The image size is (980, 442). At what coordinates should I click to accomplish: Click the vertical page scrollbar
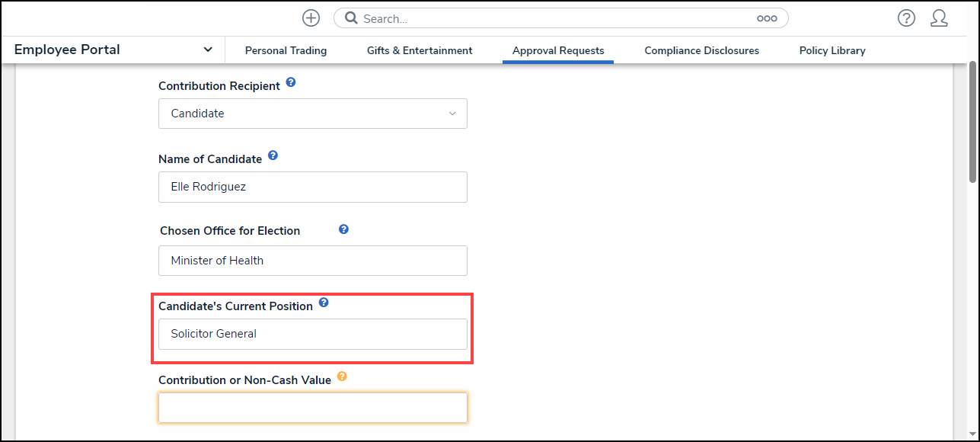(x=972, y=122)
